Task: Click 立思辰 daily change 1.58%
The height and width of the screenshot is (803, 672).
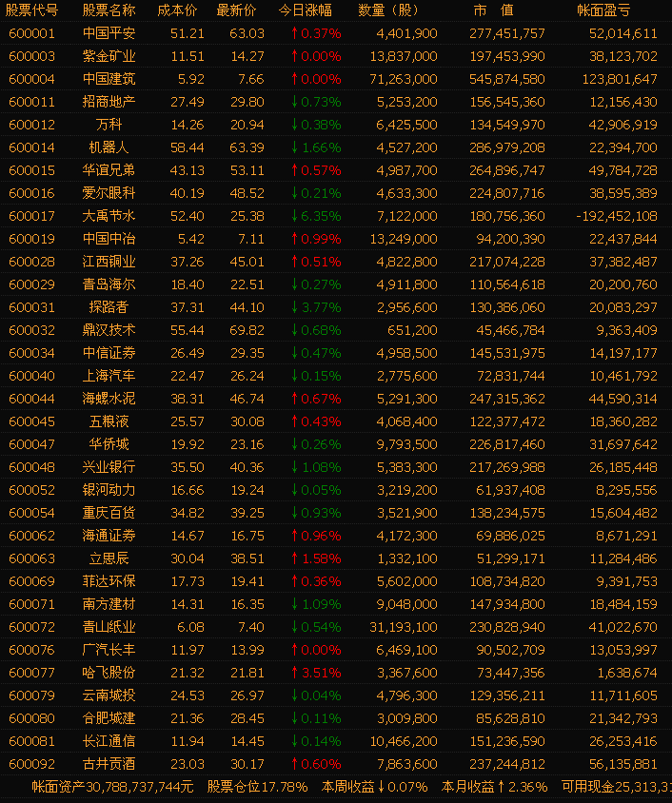Action: 316,558
